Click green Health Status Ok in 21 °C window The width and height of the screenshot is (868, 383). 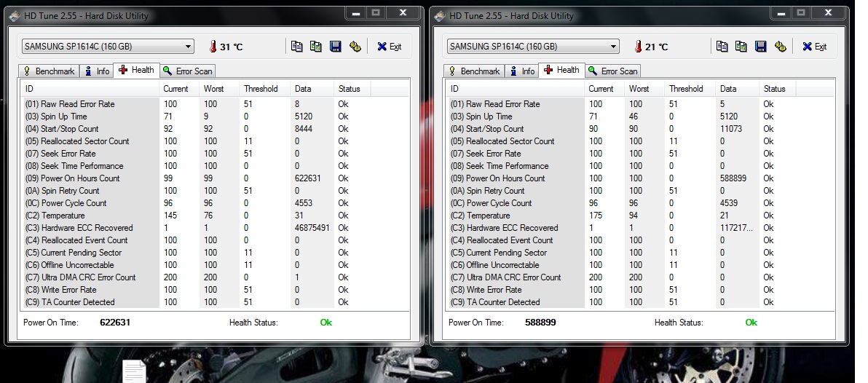(x=751, y=322)
